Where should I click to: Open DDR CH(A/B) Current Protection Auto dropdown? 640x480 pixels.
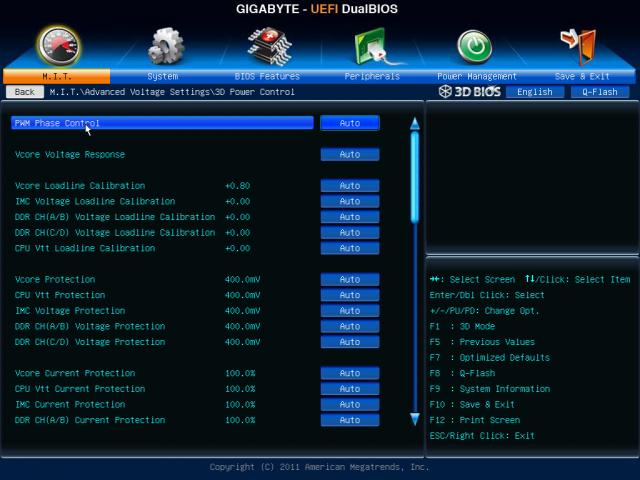pyautogui.click(x=350, y=420)
